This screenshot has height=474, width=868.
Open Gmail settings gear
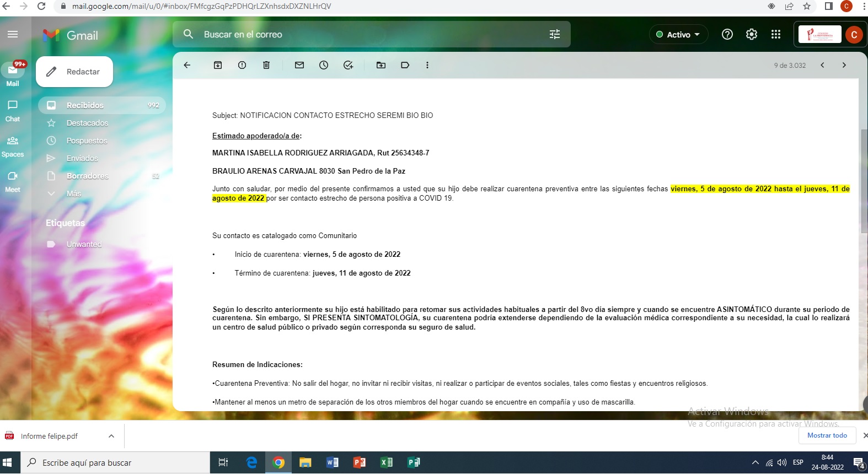tap(752, 34)
